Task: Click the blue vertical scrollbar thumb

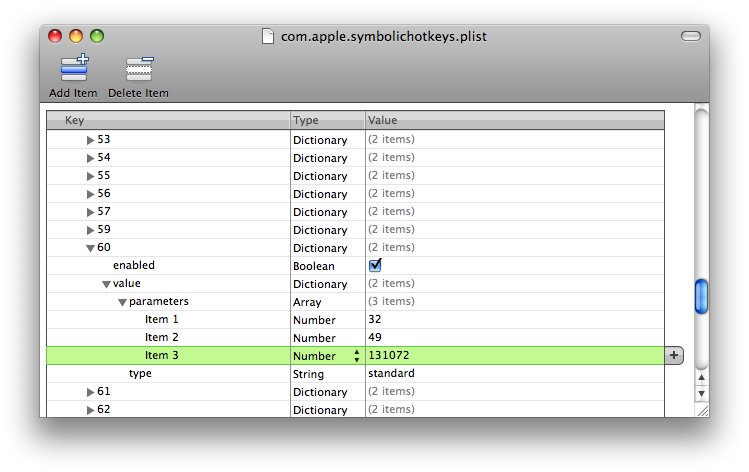Action: (701, 297)
